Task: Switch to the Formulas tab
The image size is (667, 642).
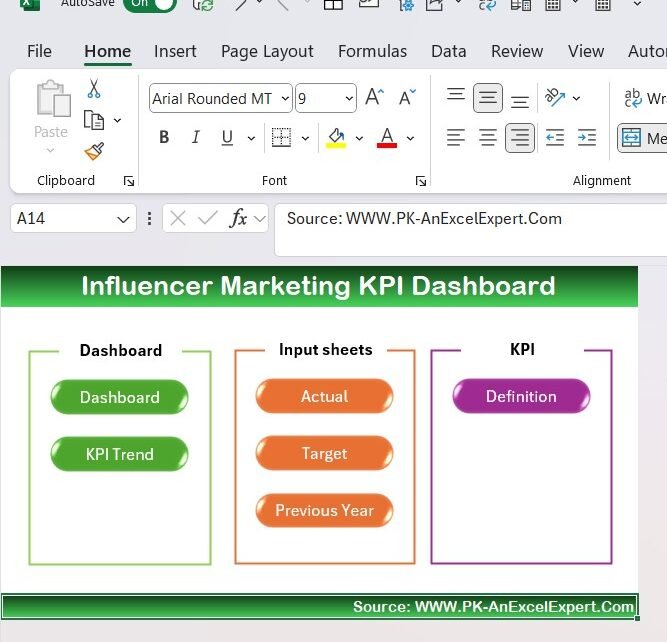Action: pyautogui.click(x=372, y=51)
